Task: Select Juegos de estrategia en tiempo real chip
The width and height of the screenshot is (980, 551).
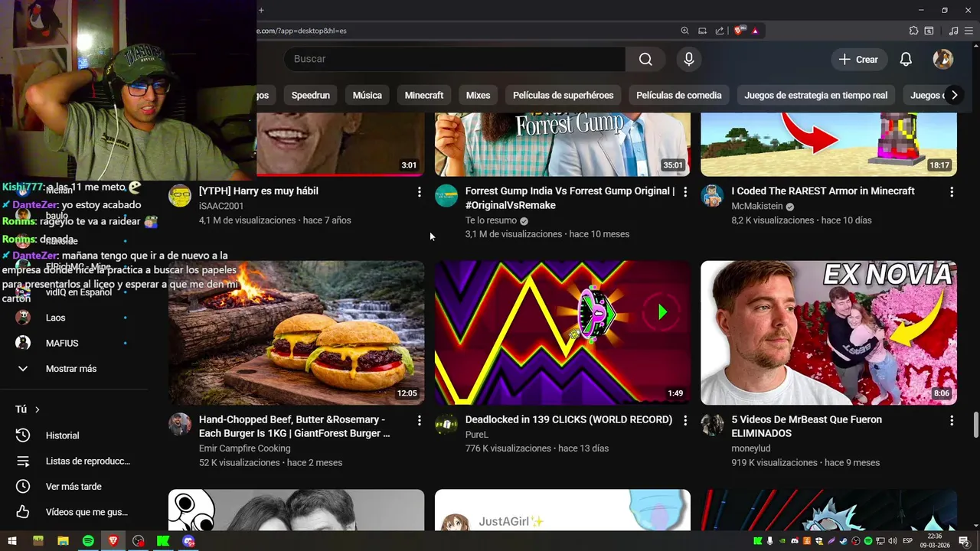Action: (815, 95)
